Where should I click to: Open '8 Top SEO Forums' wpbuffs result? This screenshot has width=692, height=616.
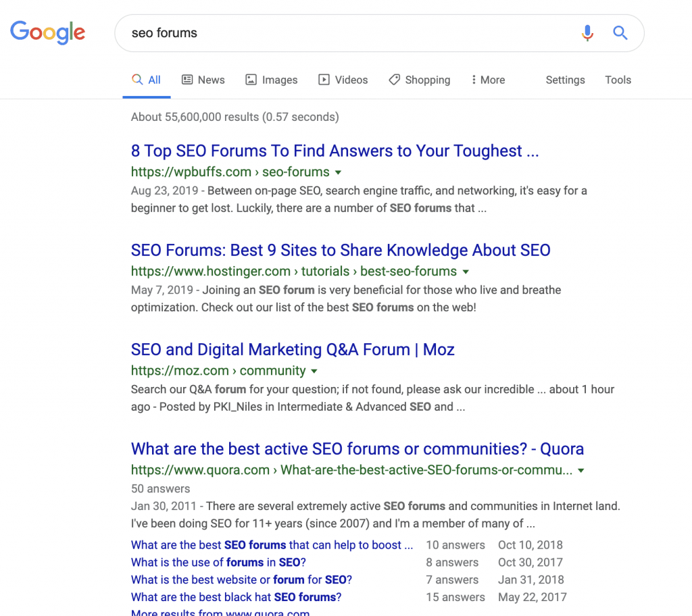click(x=335, y=151)
